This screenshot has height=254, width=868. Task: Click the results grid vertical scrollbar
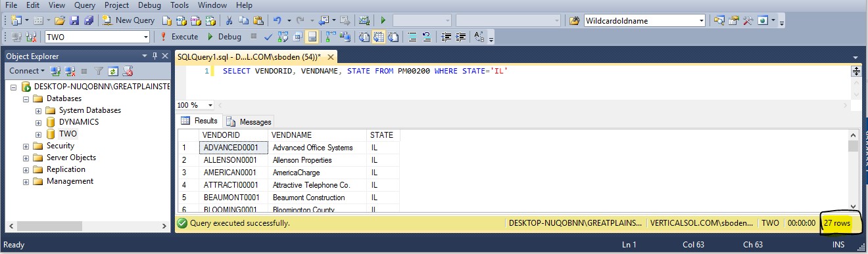[x=853, y=170]
